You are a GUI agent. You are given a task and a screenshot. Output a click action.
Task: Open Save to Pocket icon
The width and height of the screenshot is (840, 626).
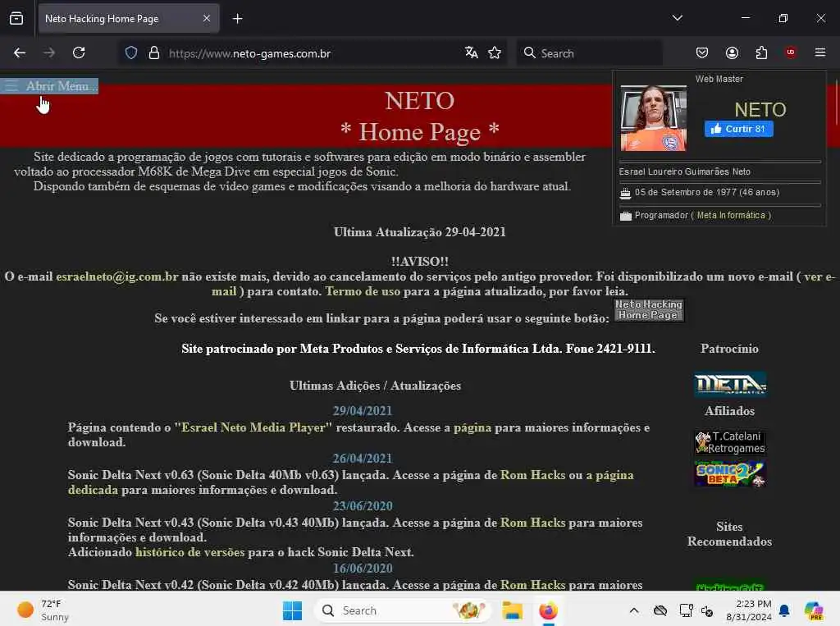pos(702,53)
